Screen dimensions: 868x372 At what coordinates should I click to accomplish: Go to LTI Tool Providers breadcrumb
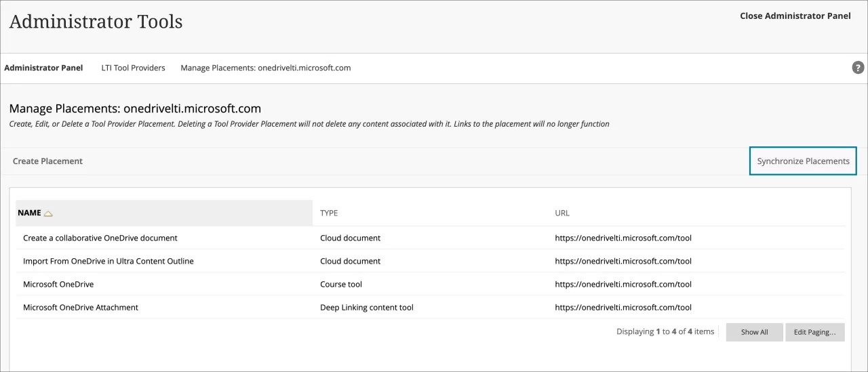(133, 68)
